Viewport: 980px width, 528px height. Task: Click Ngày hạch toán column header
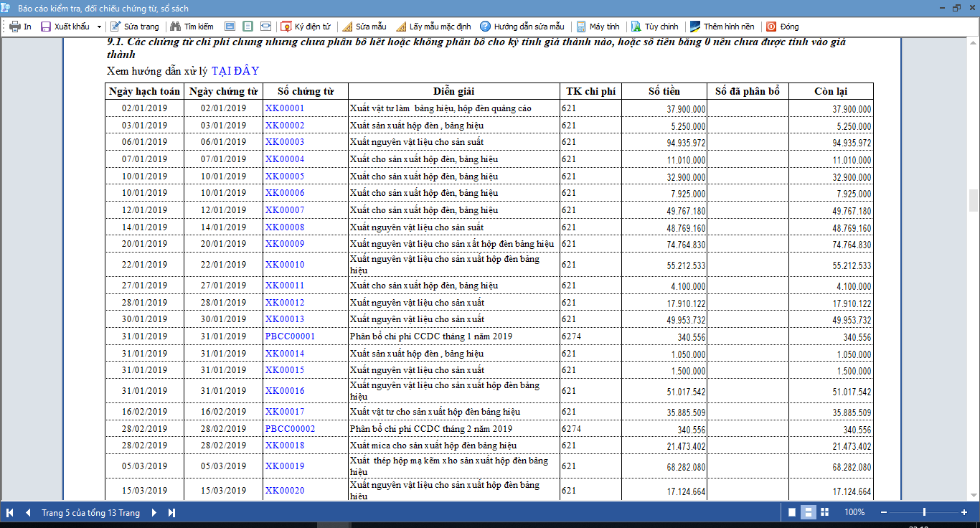click(144, 91)
